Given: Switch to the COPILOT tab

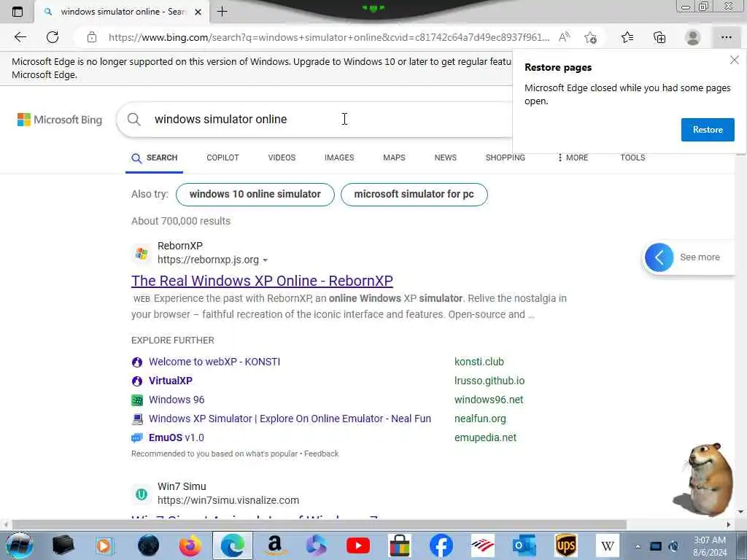Looking at the screenshot, I should 222,157.
